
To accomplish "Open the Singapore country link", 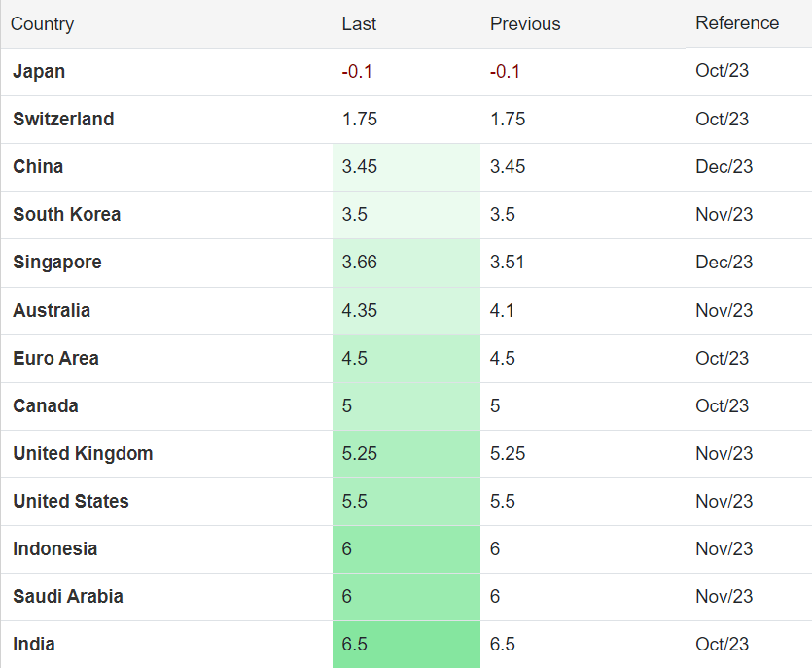I will tap(57, 263).
